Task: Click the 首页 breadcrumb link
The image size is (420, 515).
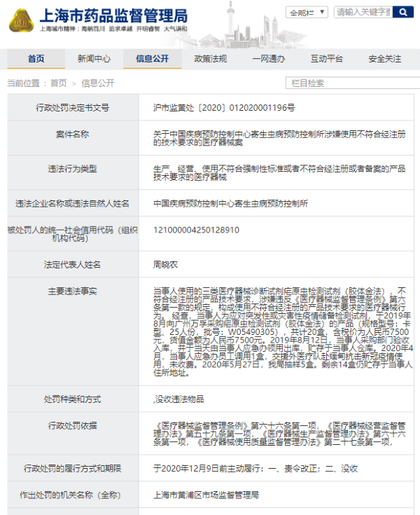Action: tap(58, 83)
